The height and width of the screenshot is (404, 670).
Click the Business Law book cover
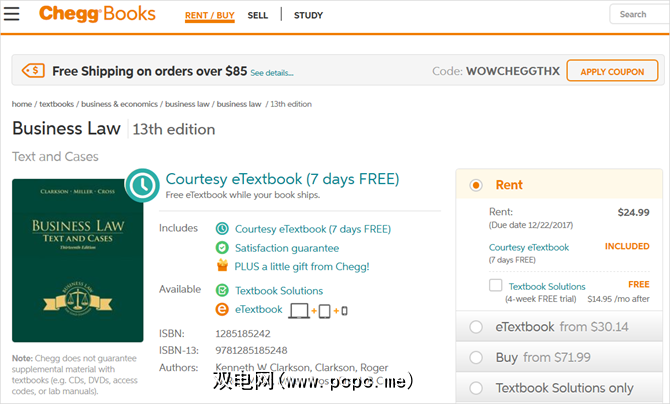[x=78, y=260]
